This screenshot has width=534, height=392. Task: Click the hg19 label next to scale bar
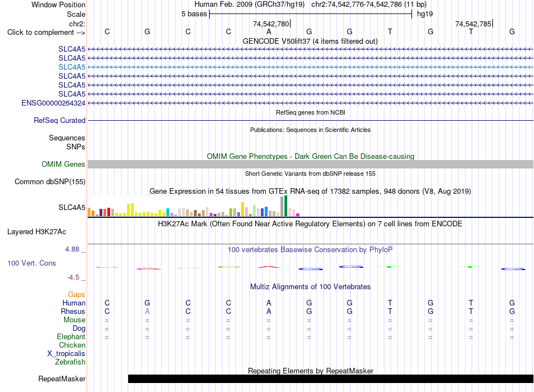click(x=425, y=14)
